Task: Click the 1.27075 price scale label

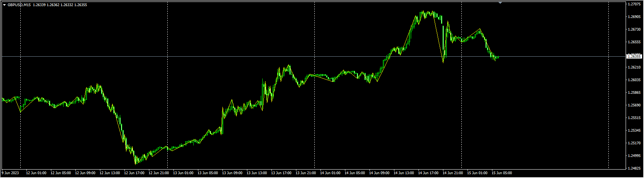Action: click(x=635, y=4)
